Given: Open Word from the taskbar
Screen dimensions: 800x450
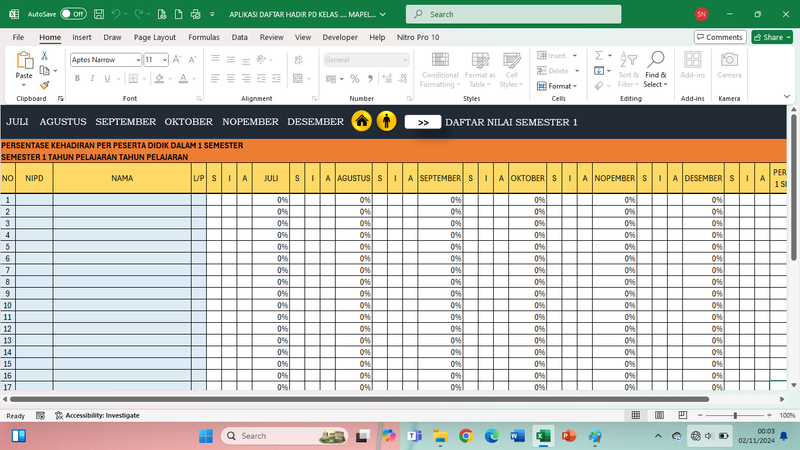Looking at the screenshot, I should [x=517, y=436].
